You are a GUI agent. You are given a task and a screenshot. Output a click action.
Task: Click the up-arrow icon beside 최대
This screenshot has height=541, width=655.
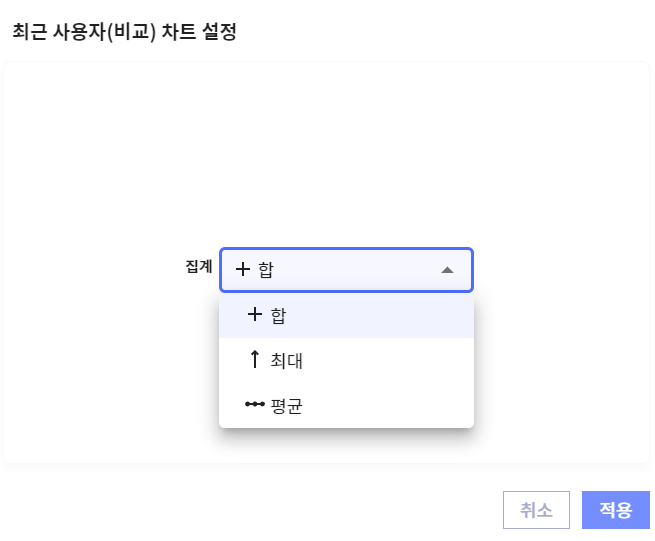[254, 360]
